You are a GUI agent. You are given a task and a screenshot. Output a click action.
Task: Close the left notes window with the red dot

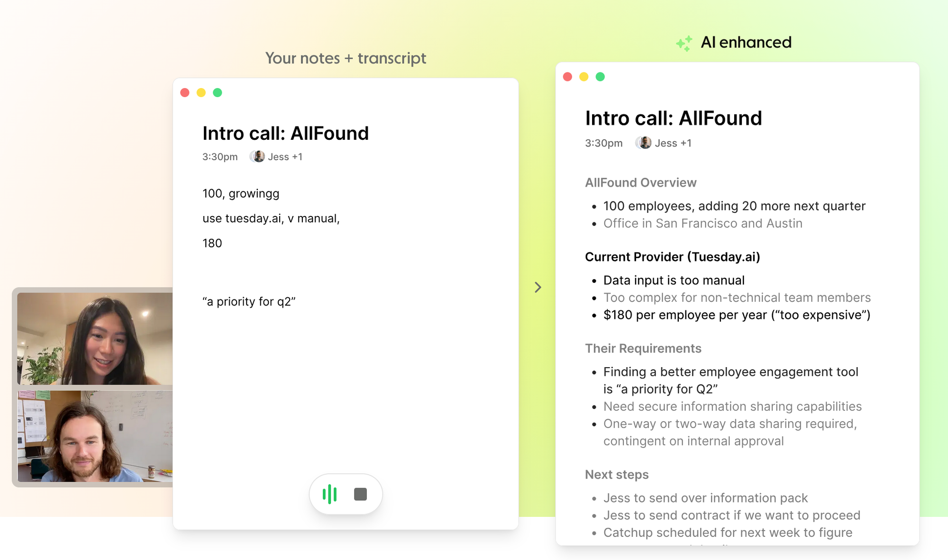(x=185, y=92)
